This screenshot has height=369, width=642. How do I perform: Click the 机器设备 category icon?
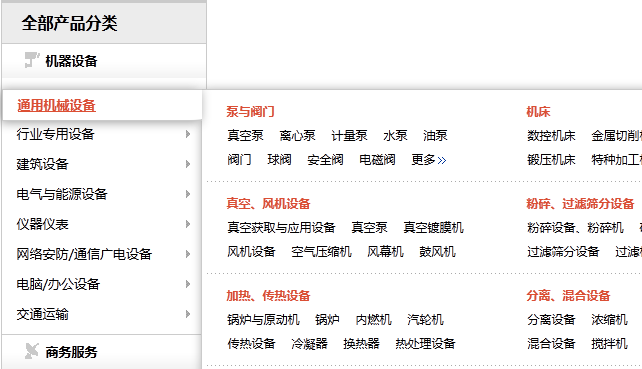click(x=32, y=61)
